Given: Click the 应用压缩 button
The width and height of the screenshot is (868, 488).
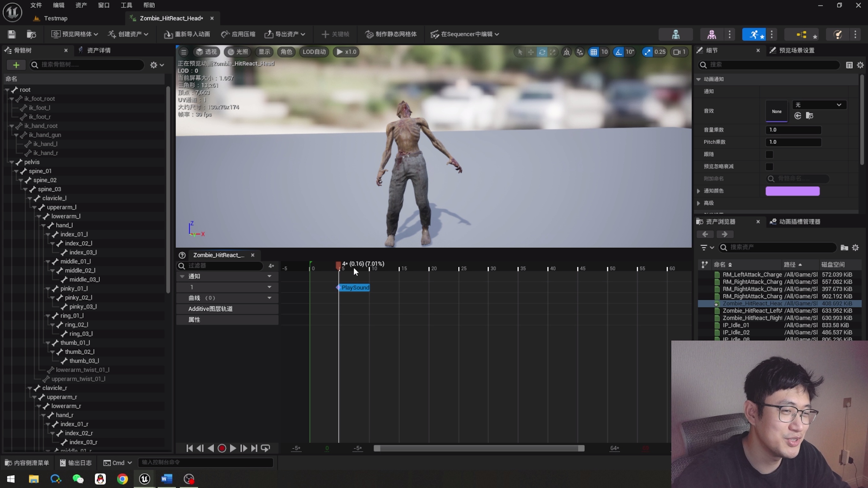Looking at the screenshot, I should [x=238, y=34].
